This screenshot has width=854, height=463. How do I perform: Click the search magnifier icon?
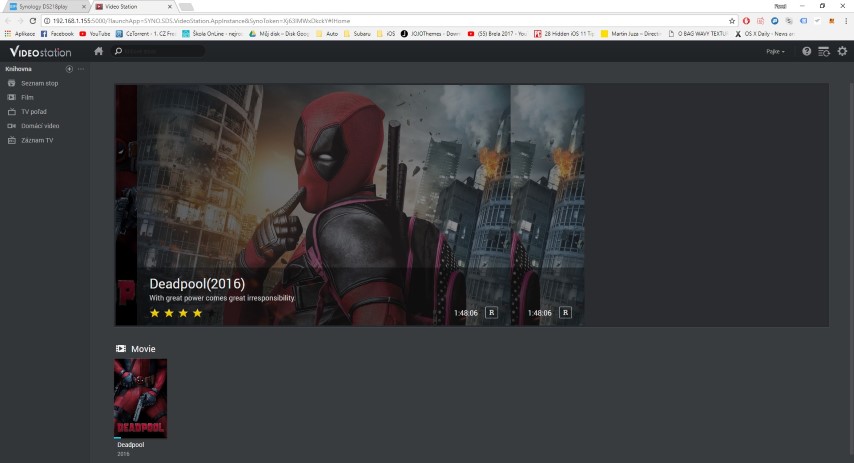click(x=118, y=51)
